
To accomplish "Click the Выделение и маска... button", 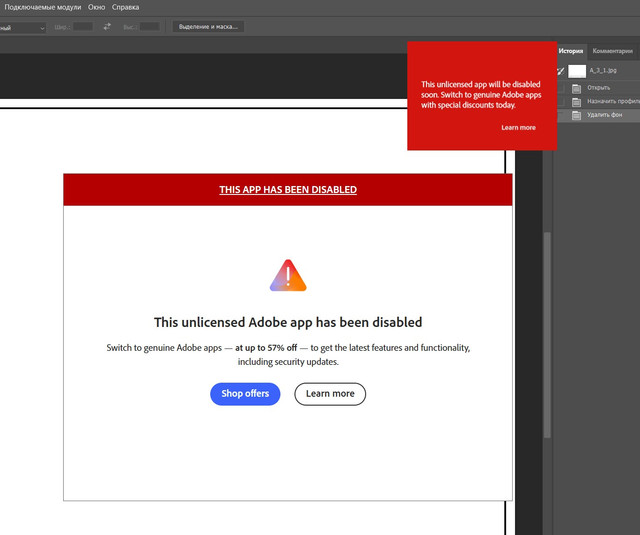I will click(208, 27).
